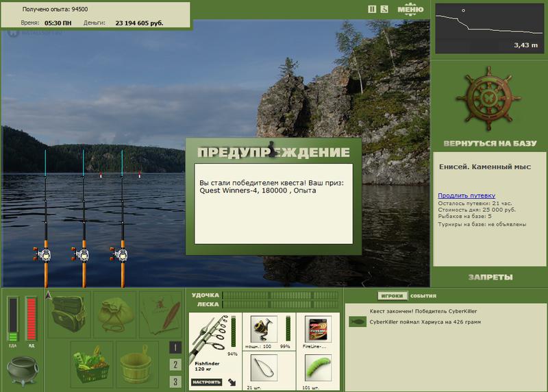Click the depth profile map
Screen dimensions: 548x392
pyautogui.click(x=489, y=29)
